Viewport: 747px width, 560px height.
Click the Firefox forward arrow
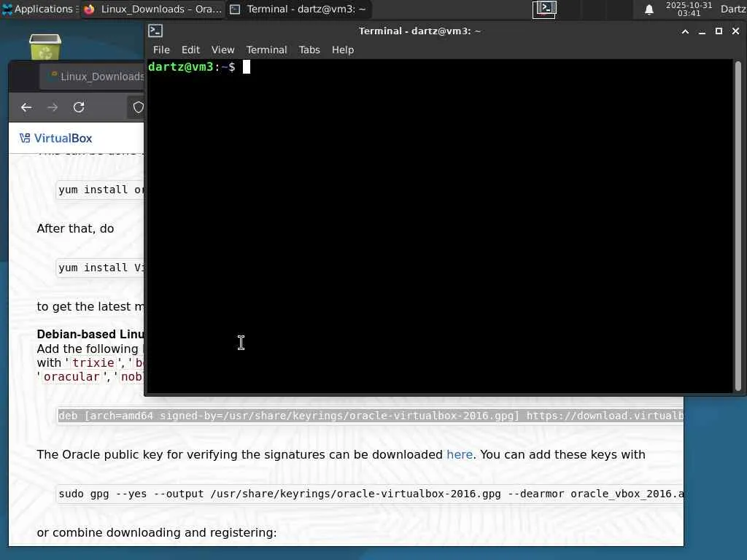coord(53,108)
